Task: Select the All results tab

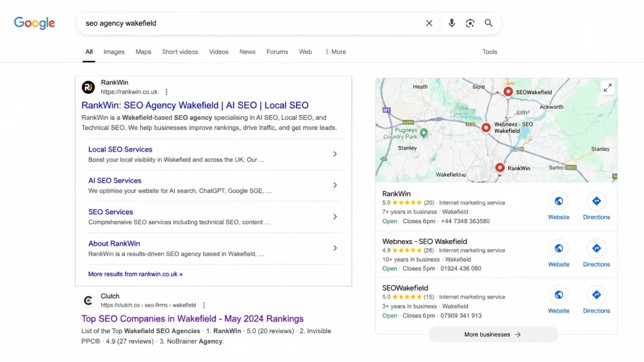Action: (x=89, y=52)
